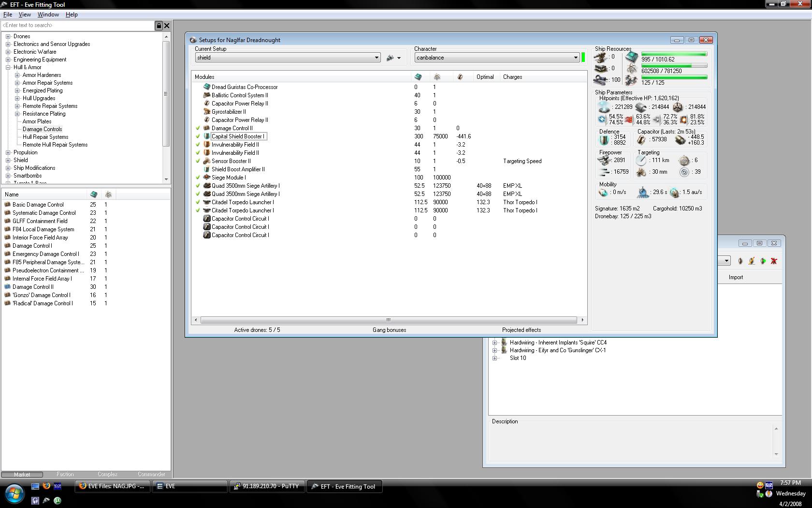This screenshot has width=812, height=508.
Task: Toggle the Capital Shield Booster I active checkmark
Action: click(x=198, y=136)
